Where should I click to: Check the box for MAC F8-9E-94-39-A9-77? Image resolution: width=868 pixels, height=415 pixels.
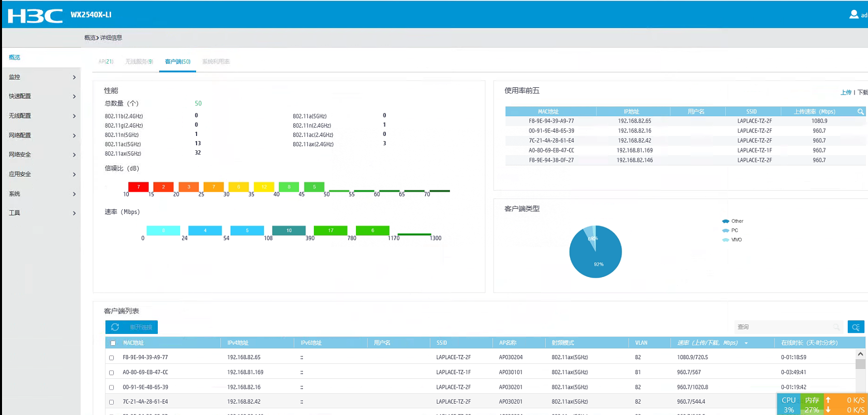(x=112, y=358)
